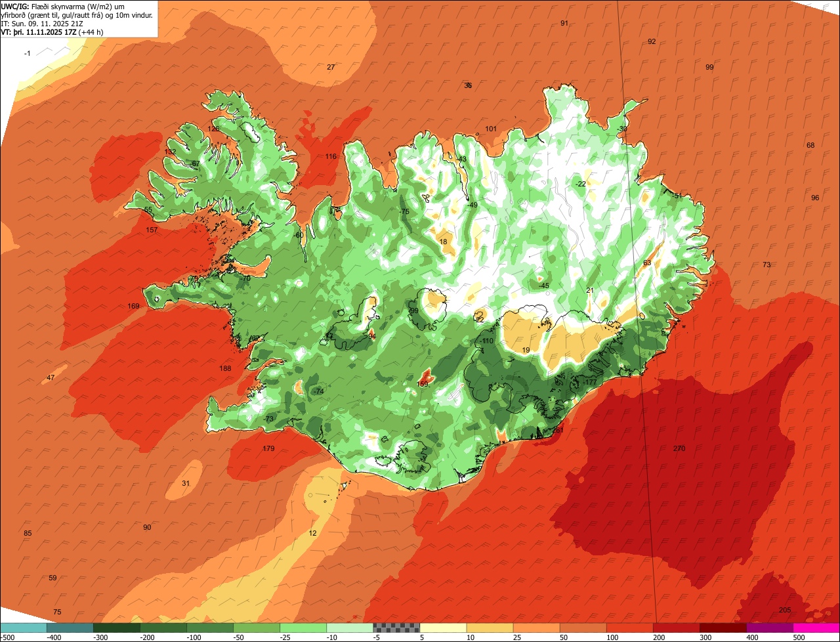840x642 pixels.
Task: Click the 'IT: Sun. 09. 11. 2025 21Z' line
Action: (x=42, y=24)
